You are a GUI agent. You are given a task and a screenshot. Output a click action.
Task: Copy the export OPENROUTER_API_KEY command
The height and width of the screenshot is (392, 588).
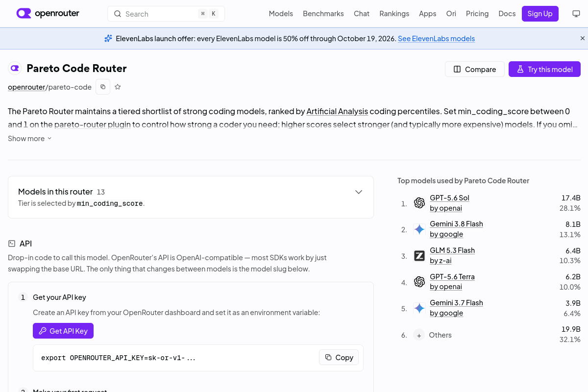[339, 357]
